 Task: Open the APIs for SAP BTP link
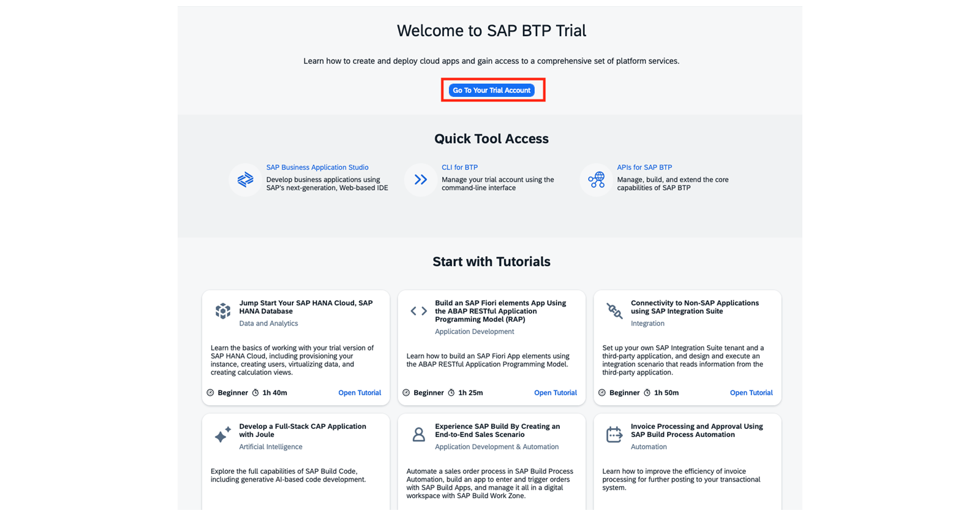point(644,167)
